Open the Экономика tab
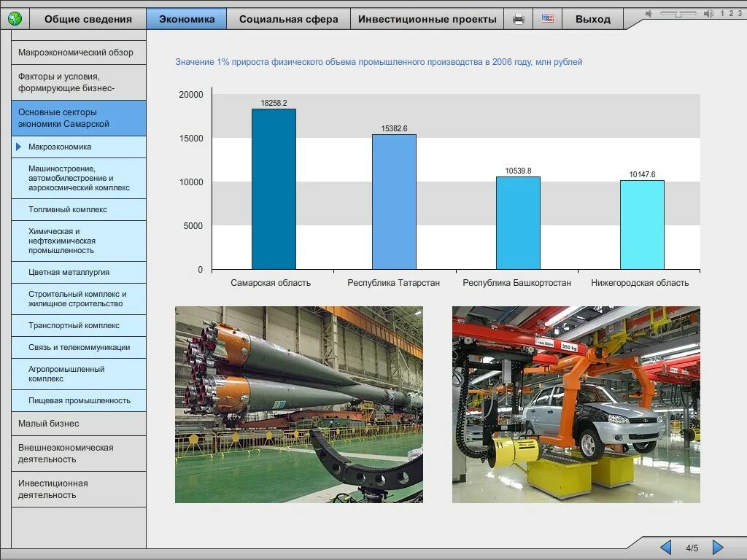This screenshot has height=560, width=747. [x=186, y=19]
